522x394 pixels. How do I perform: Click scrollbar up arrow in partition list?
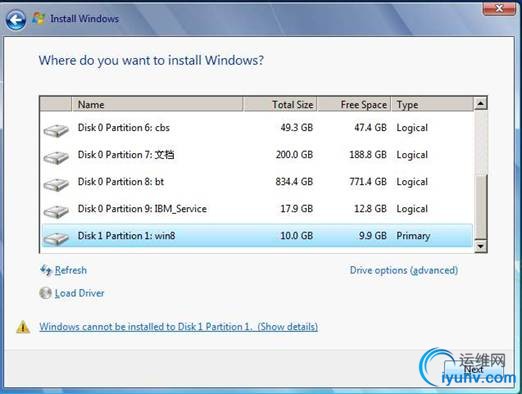480,103
